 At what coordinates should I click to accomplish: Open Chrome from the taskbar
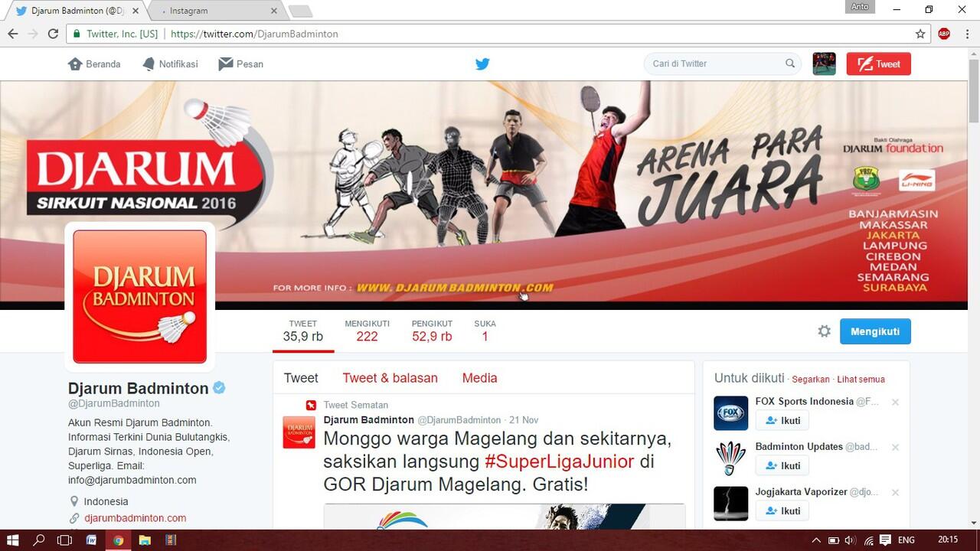(x=118, y=540)
